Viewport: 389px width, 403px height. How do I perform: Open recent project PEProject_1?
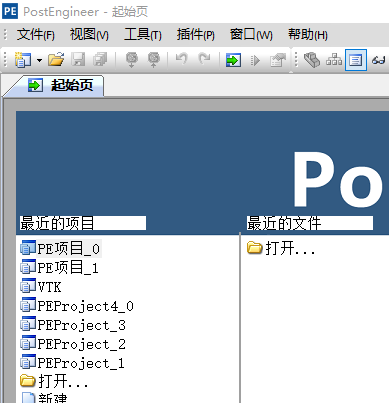[x=73, y=363]
